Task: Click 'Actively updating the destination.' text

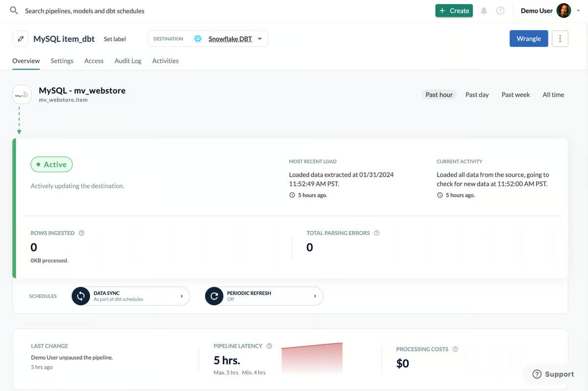Action: (x=77, y=186)
